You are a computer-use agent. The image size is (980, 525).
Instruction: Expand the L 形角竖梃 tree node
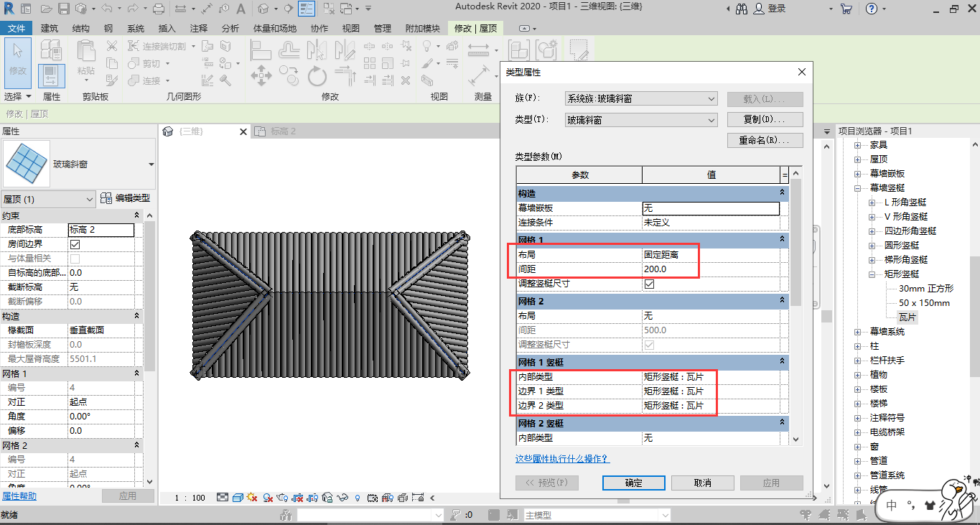click(x=872, y=202)
